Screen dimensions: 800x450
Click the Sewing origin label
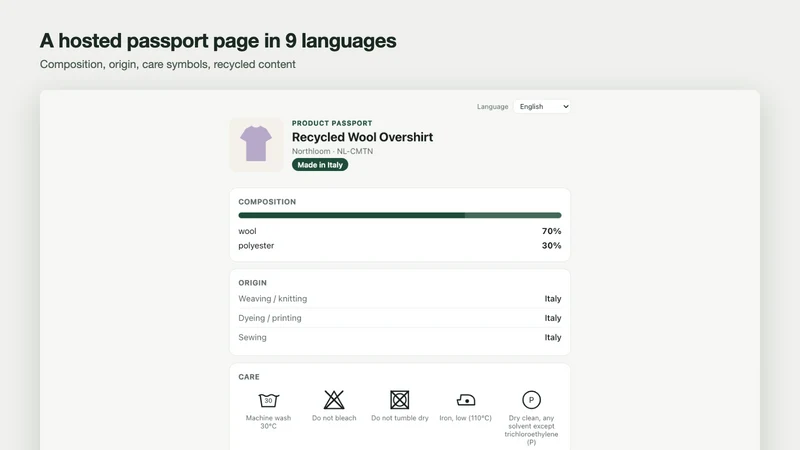click(252, 337)
